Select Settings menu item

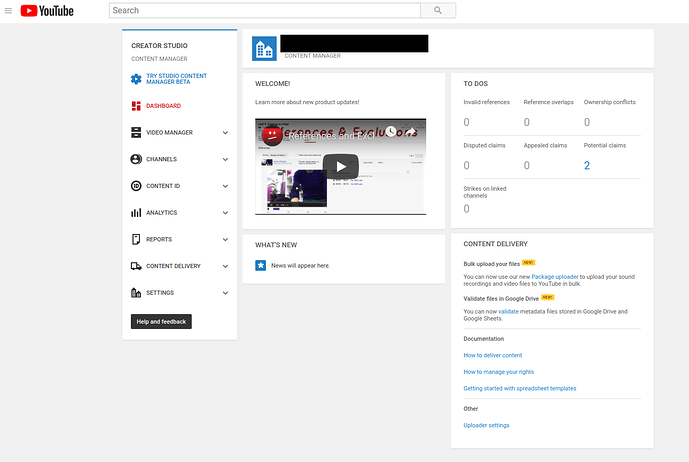coord(160,293)
